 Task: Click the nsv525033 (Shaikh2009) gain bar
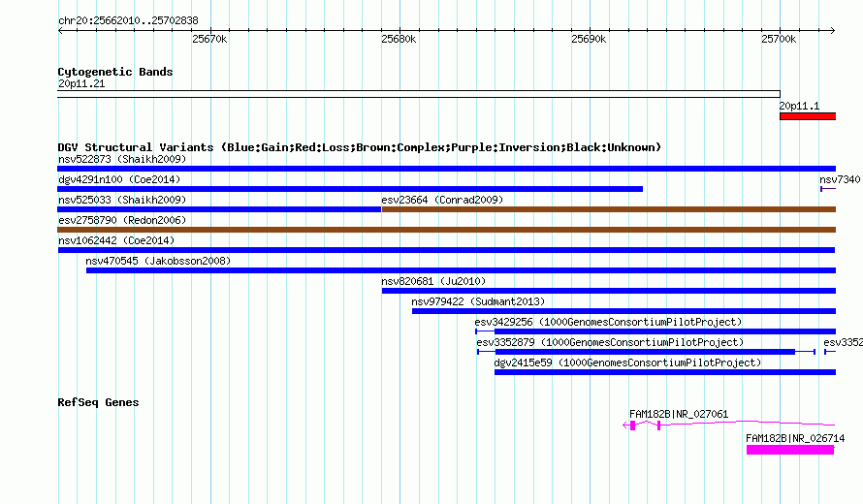point(219,209)
